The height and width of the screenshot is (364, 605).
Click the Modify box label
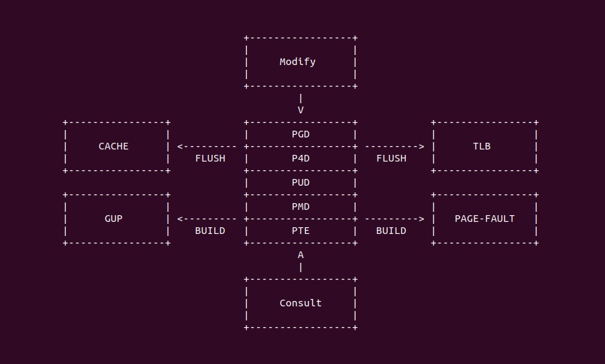(297, 62)
